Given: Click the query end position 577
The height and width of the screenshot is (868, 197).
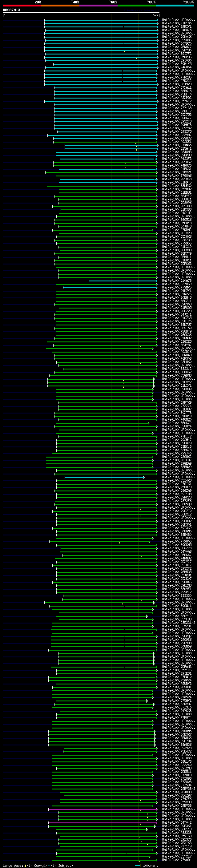Looking at the screenshot, I should tap(155, 15).
